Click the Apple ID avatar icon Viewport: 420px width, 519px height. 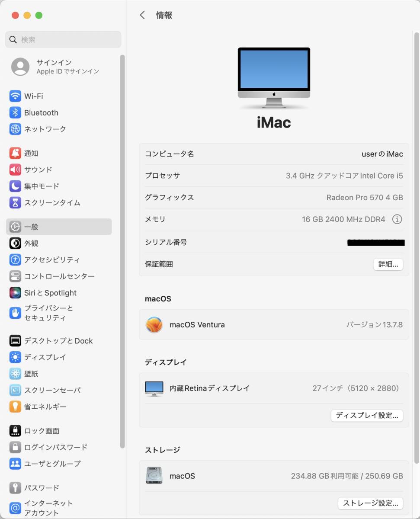pyautogui.click(x=20, y=67)
